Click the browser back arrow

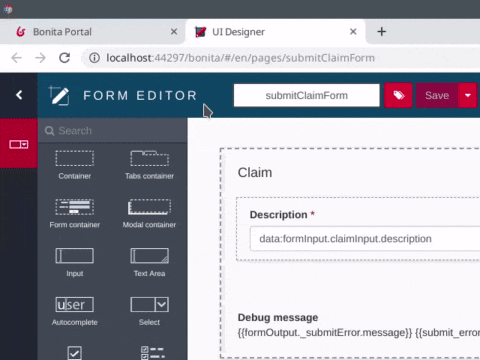16,58
